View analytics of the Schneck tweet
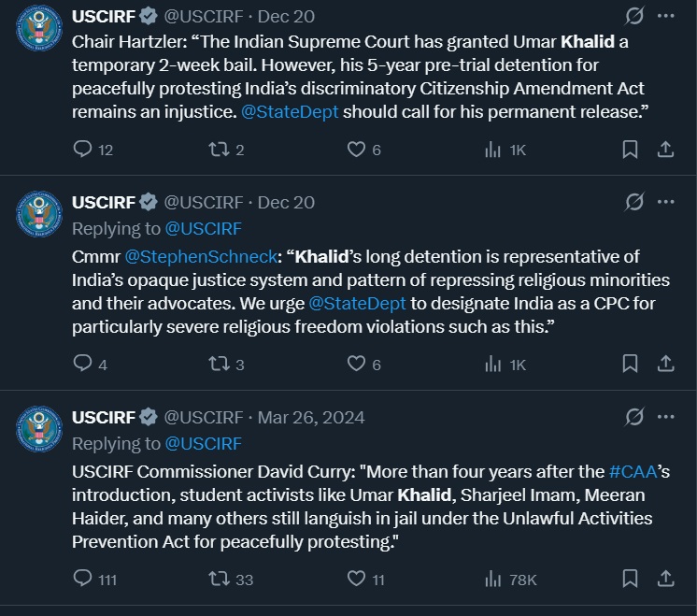 click(x=493, y=365)
